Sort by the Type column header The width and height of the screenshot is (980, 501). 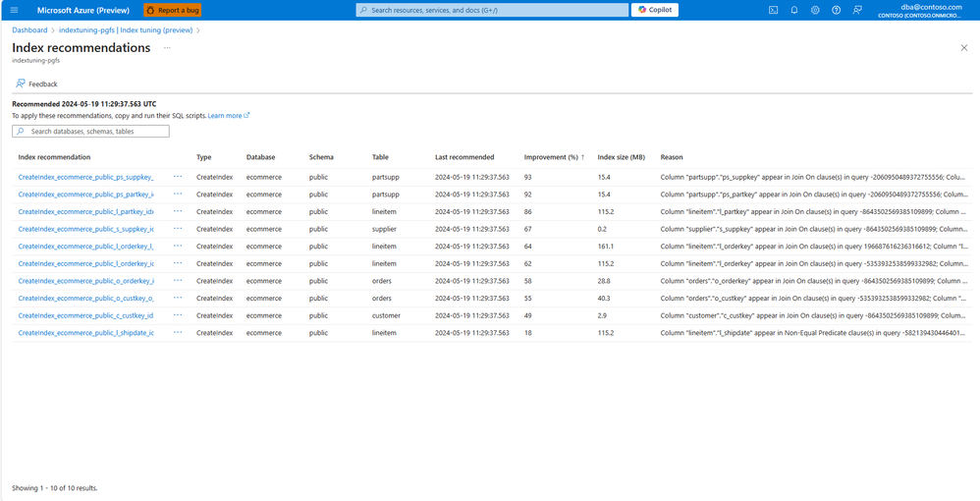tap(203, 157)
